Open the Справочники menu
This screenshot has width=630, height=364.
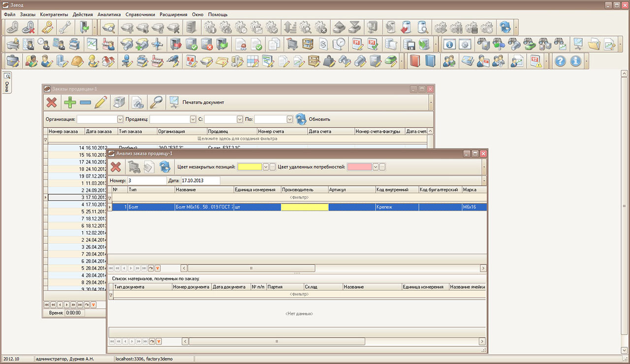coord(140,14)
